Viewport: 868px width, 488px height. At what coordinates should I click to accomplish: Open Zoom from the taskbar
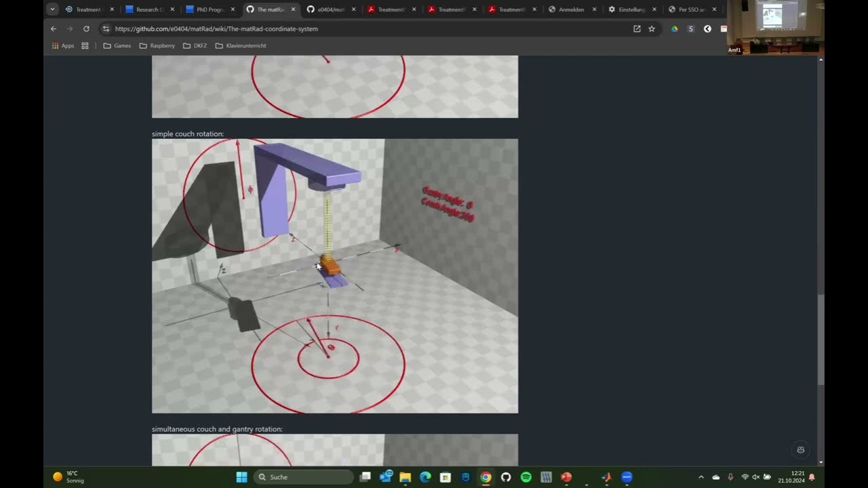[627, 477]
